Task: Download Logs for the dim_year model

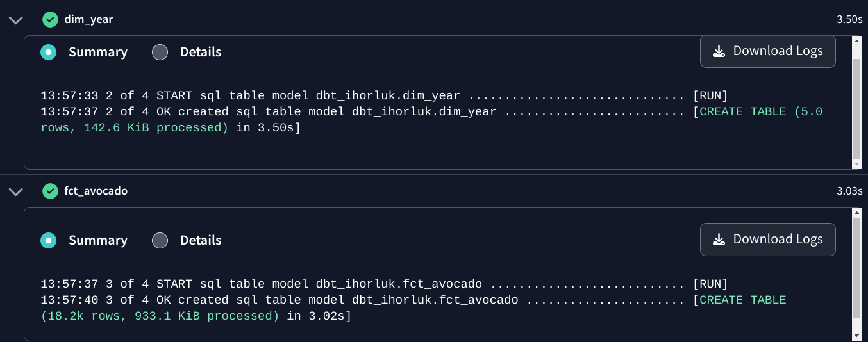Action: 768,51
